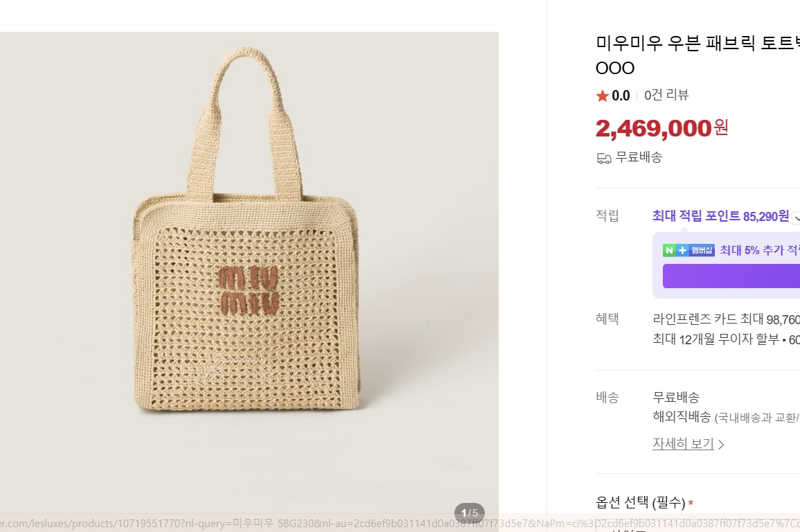Open the 0건 리뷰 reviews link

(666, 96)
